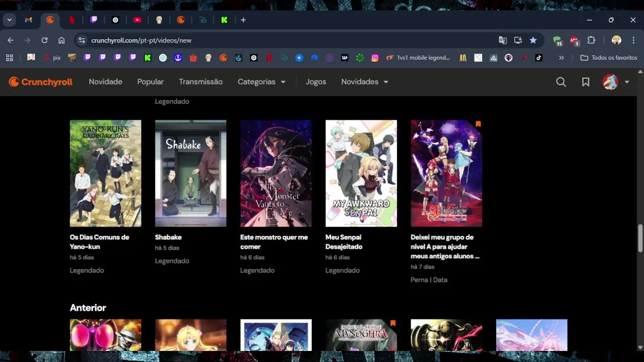Go back to the previous page
Image resolution: width=644 pixels, height=362 pixels.
point(11,40)
